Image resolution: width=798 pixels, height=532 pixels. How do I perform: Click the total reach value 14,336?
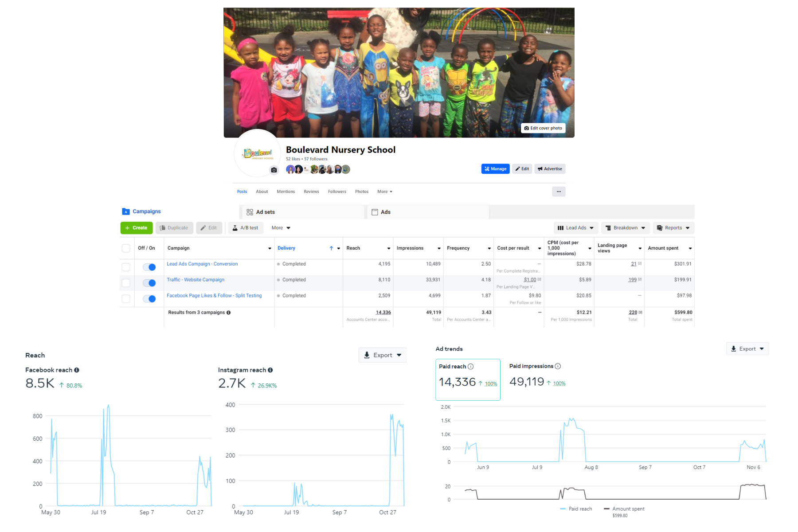coord(383,313)
